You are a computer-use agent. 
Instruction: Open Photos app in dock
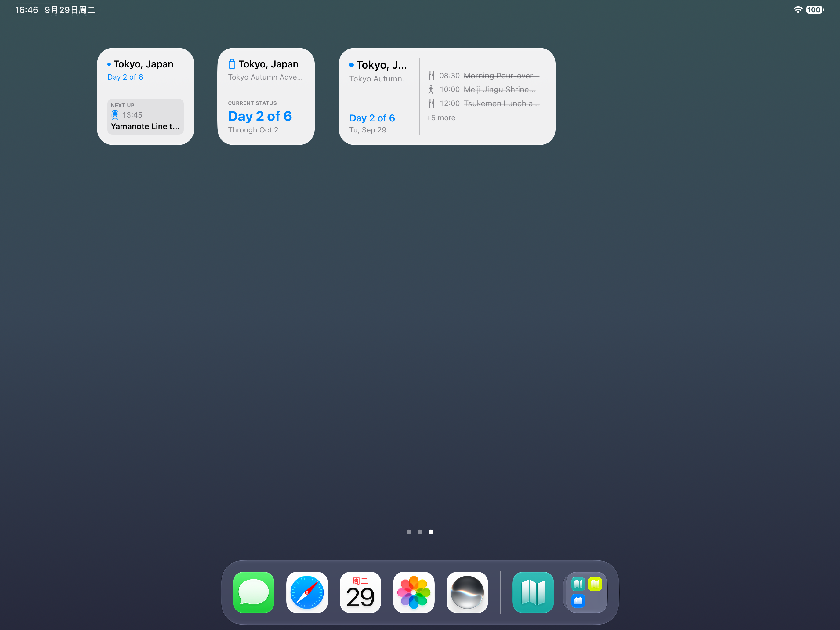click(414, 592)
